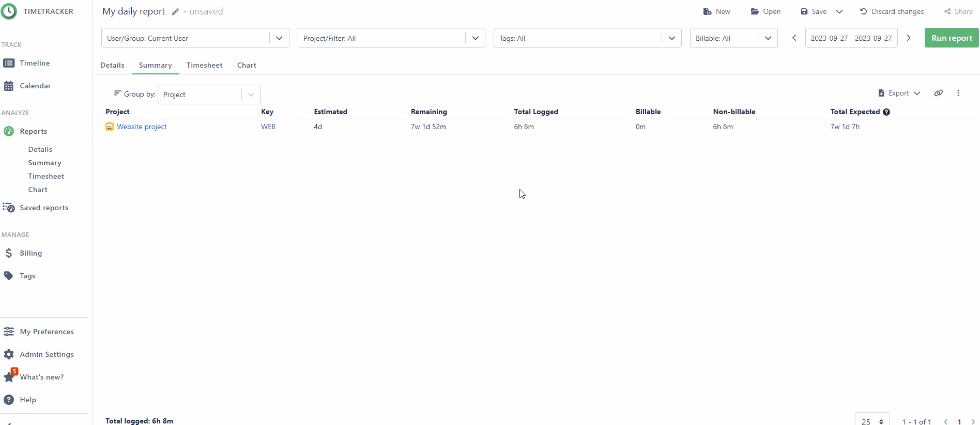
Task: Expand Save options arrow
Action: click(x=839, y=11)
